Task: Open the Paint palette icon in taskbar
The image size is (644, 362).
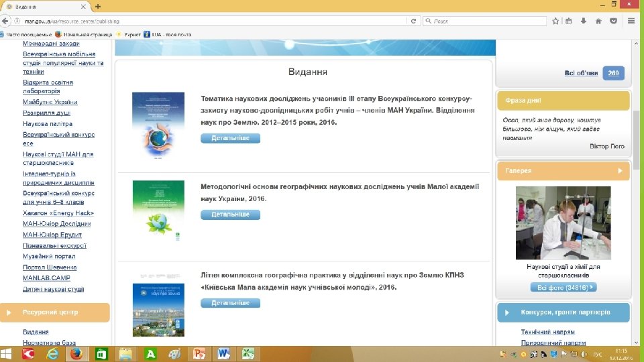Action: (174, 354)
